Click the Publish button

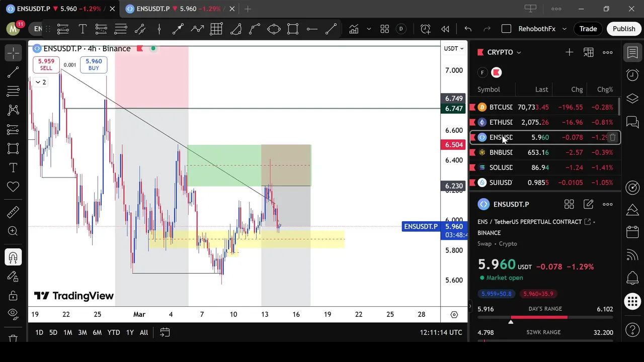click(x=624, y=29)
